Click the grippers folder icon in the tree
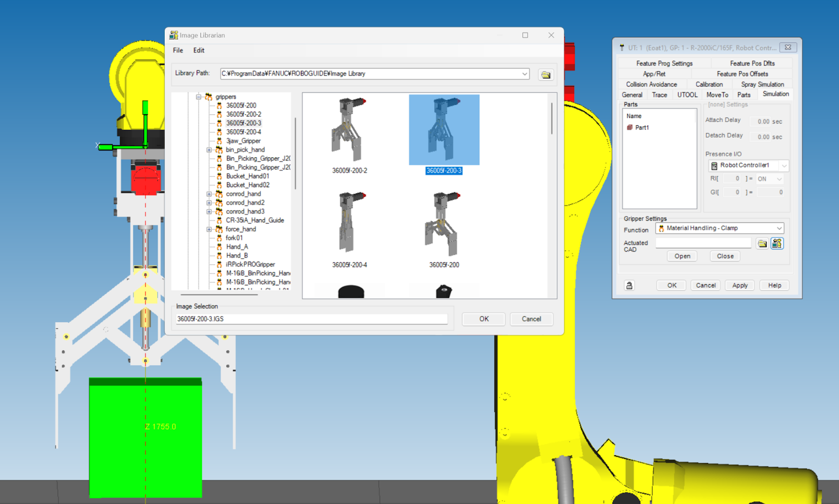The width and height of the screenshot is (839, 504). tap(209, 97)
